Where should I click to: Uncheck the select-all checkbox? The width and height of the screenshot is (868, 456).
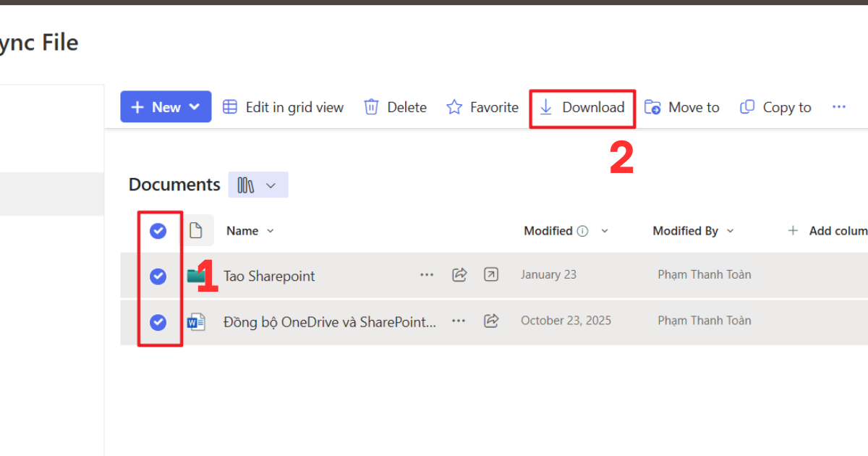click(158, 230)
